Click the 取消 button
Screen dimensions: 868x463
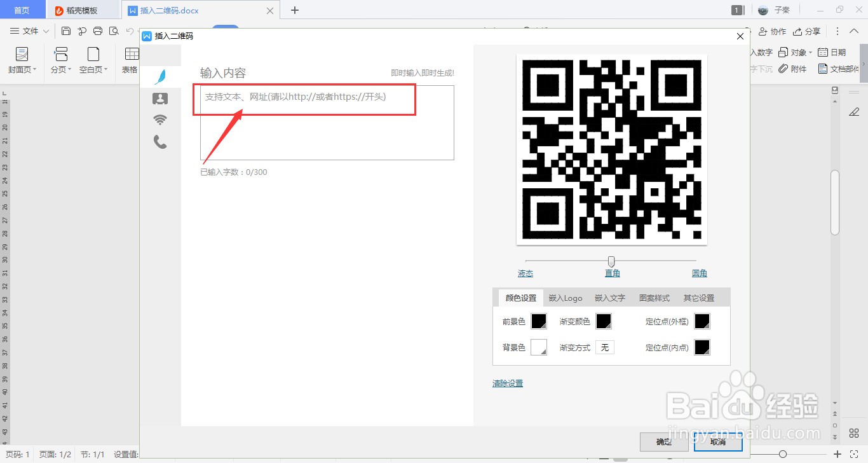coord(718,442)
